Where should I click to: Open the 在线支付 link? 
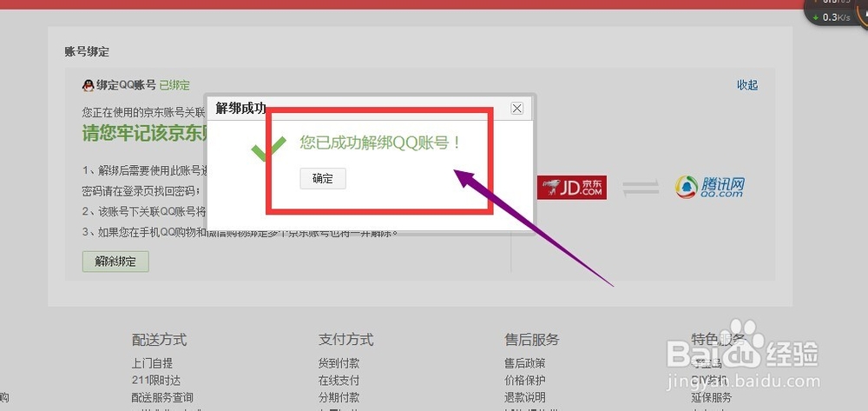pos(339,381)
